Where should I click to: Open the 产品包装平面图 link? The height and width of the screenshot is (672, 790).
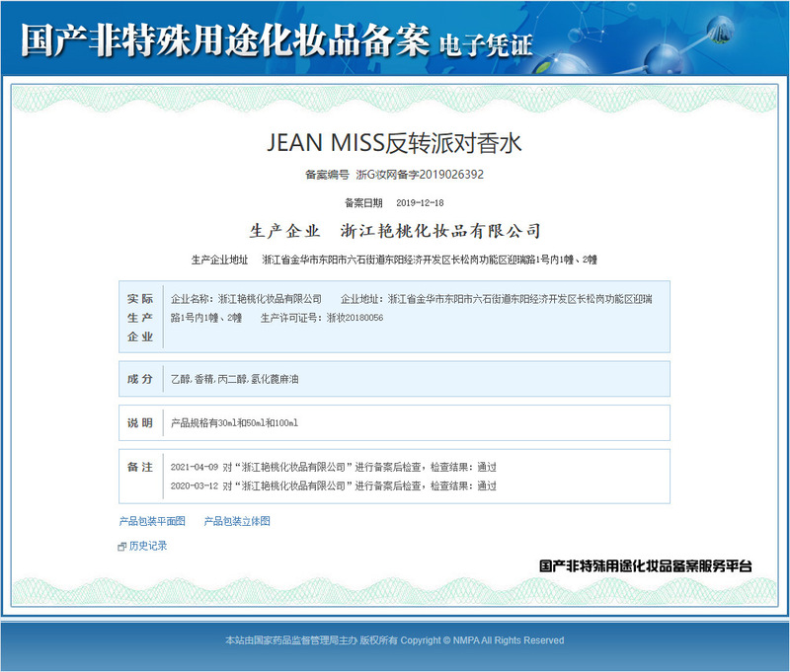tap(152, 521)
